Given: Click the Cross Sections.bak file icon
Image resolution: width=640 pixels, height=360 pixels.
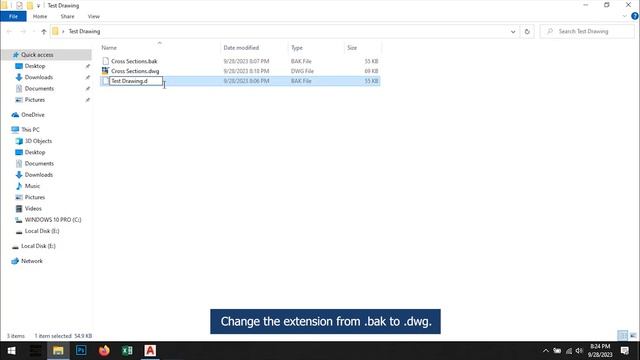Looking at the screenshot, I should coord(105,61).
